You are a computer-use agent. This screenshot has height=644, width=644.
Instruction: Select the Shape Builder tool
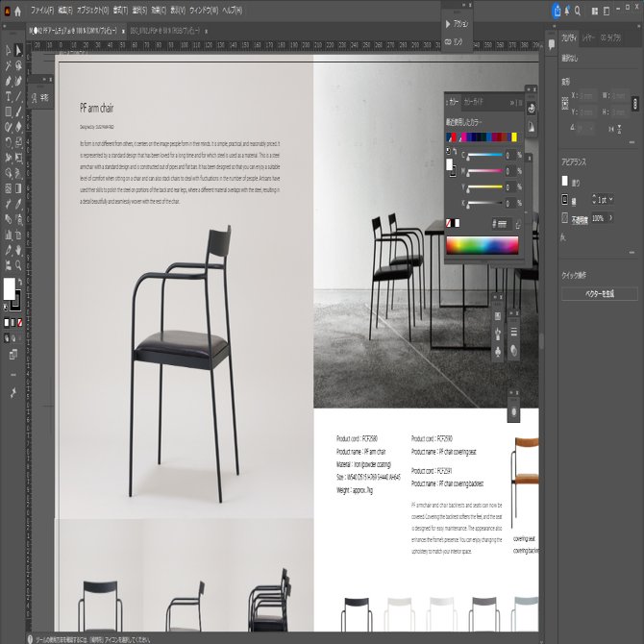(9, 173)
